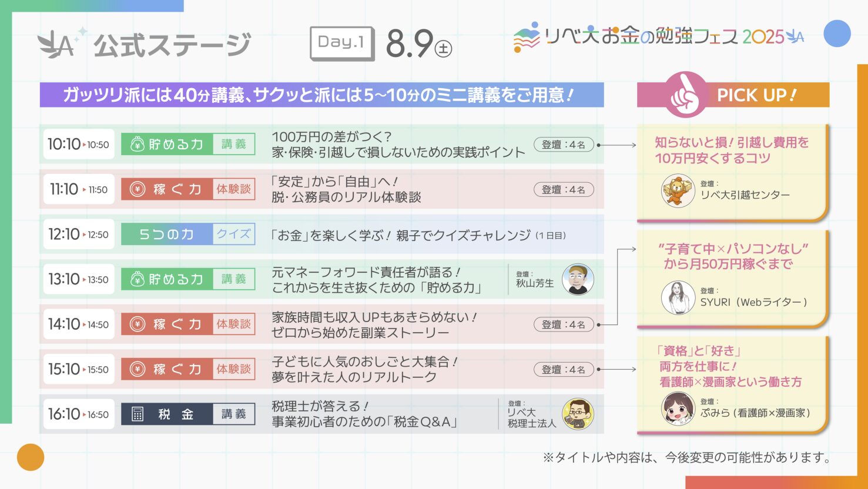
Task: Click the リベ大引越センター lion mascot avatar
Action: point(678,191)
